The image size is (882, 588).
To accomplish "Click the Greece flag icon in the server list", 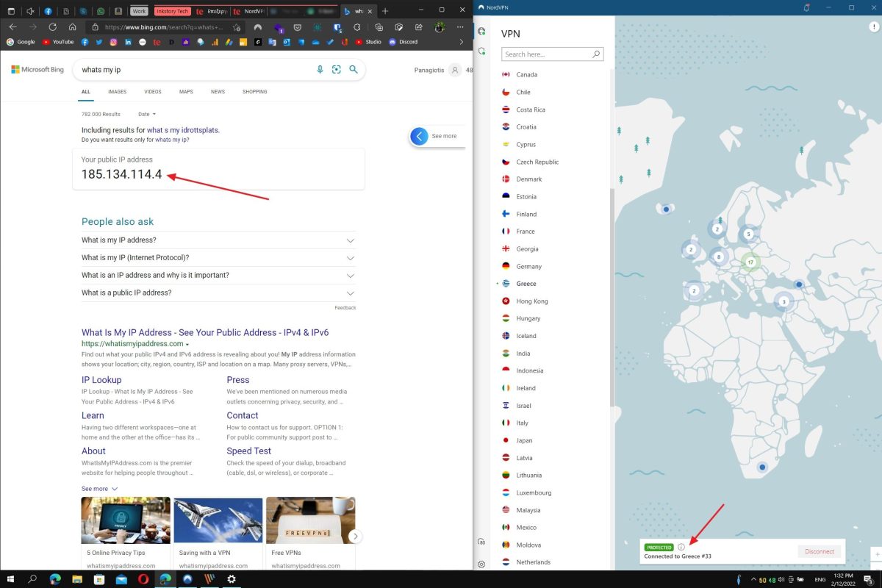I will (505, 284).
